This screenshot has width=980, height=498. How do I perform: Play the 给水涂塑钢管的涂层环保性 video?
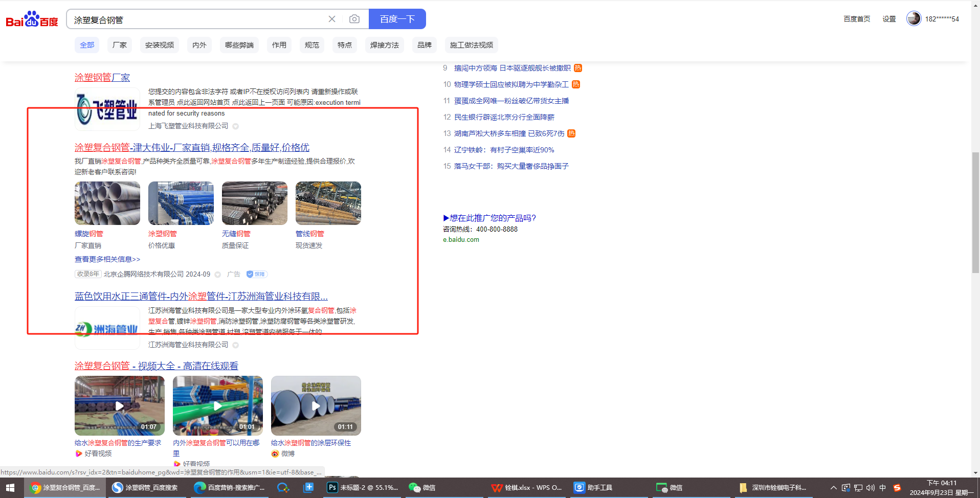coord(316,405)
